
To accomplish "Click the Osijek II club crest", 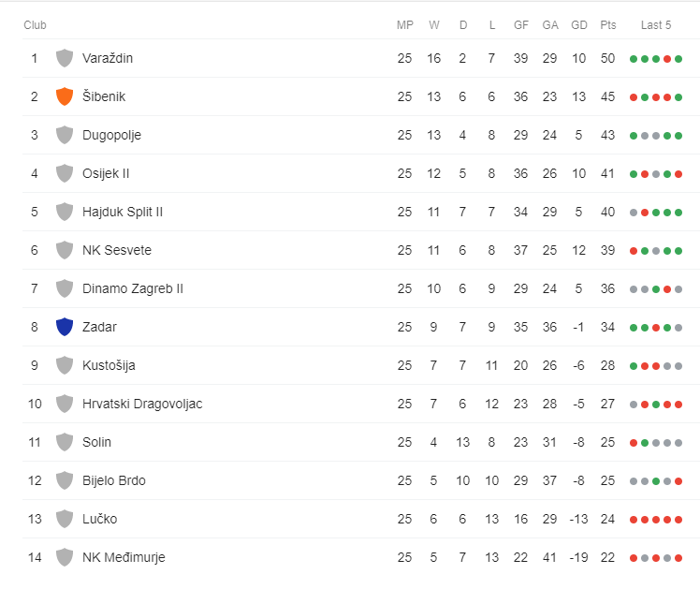I will (65, 173).
